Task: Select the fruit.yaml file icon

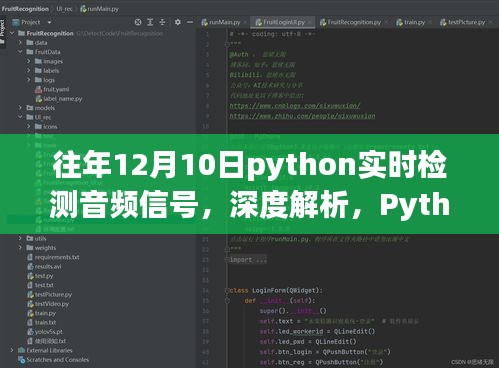Action: [x=38, y=89]
